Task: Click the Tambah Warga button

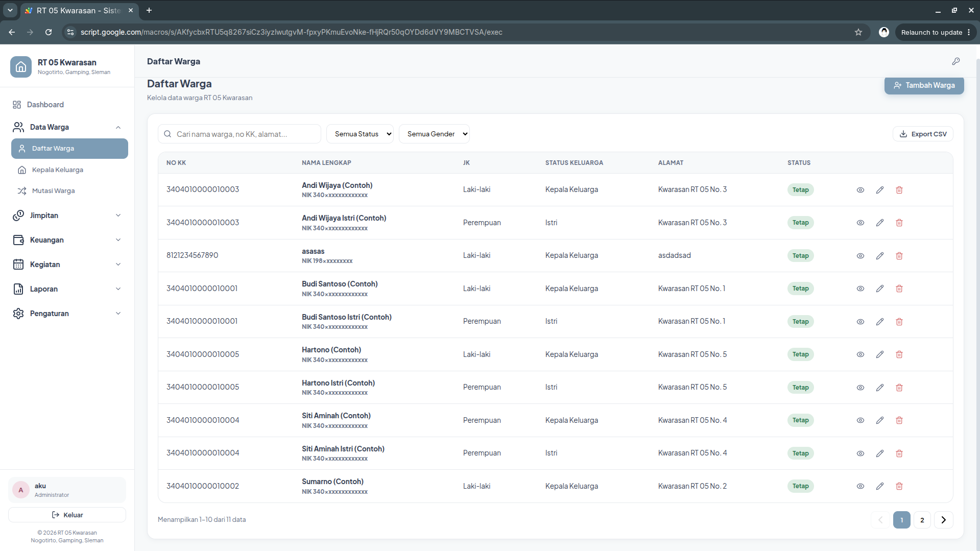Action: pos(924,85)
